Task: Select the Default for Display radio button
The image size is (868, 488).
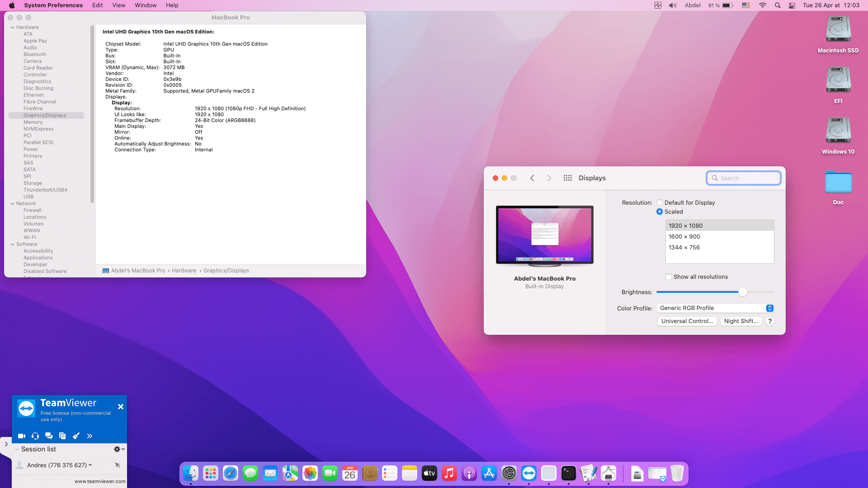Action: click(660, 203)
